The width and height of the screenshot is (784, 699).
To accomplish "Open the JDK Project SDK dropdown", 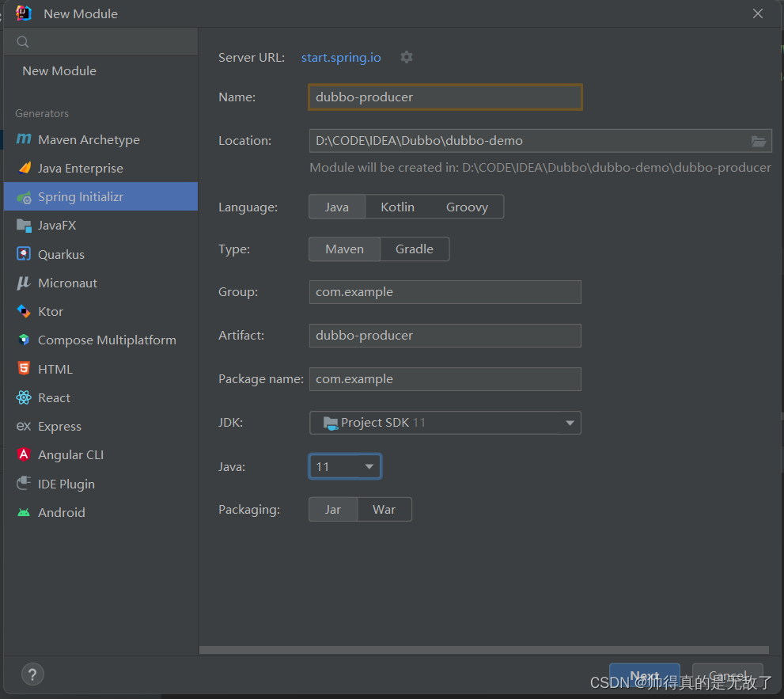I will tap(445, 423).
